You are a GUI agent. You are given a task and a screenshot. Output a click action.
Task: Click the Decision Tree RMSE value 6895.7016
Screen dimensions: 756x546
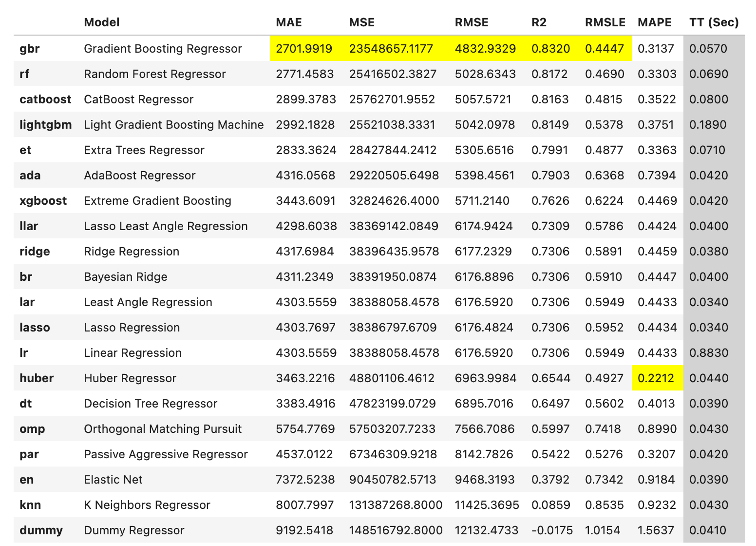click(484, 404)
